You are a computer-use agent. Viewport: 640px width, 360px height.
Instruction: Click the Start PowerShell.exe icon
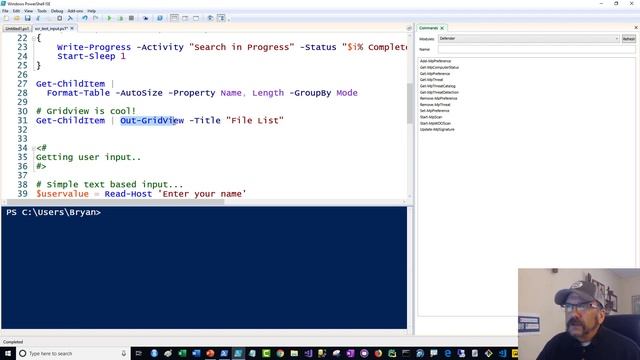[160, 18]
